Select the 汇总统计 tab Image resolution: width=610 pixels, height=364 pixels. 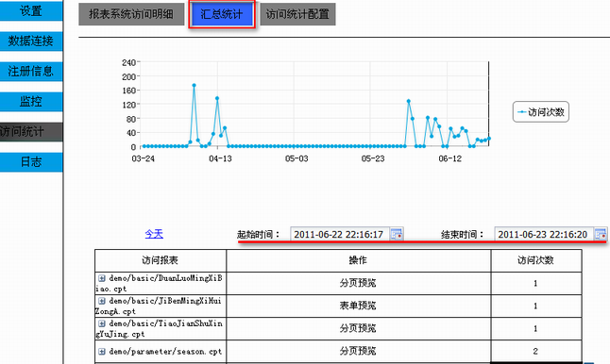coord(222,14)
